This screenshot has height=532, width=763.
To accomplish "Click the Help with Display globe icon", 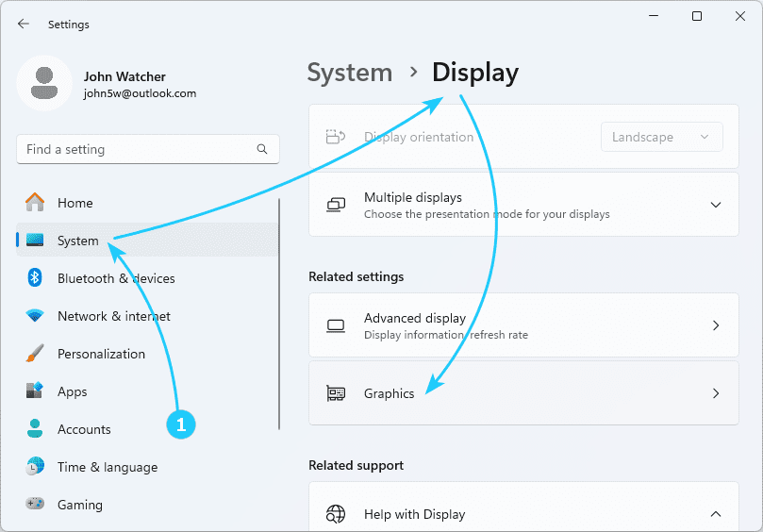I will [336, 514].
